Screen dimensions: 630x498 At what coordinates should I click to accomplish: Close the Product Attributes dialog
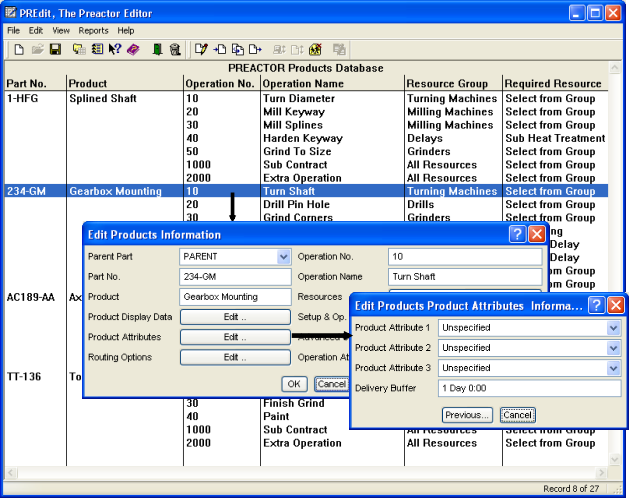pos(616,305)
